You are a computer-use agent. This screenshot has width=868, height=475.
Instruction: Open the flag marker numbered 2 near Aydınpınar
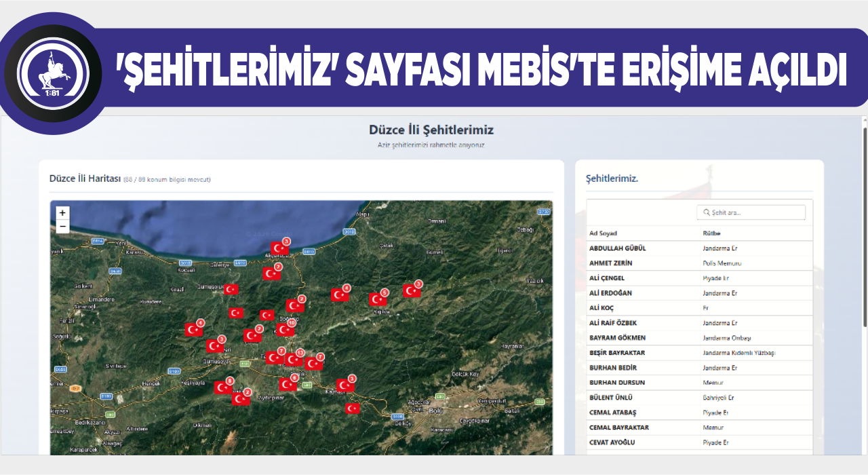click(x=241, y=398)
